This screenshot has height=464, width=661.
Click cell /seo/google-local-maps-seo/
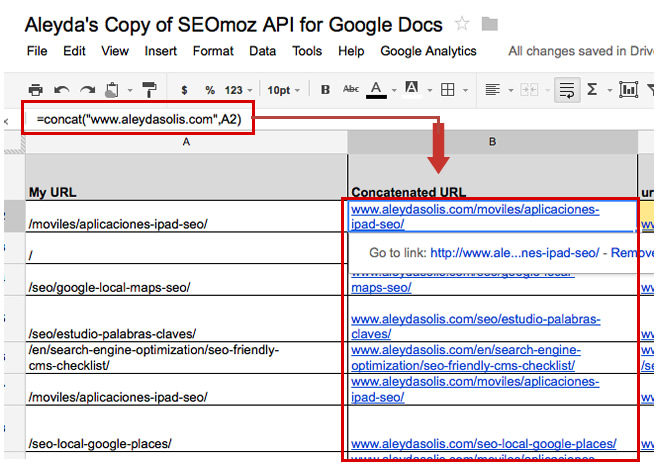[186, 280]
